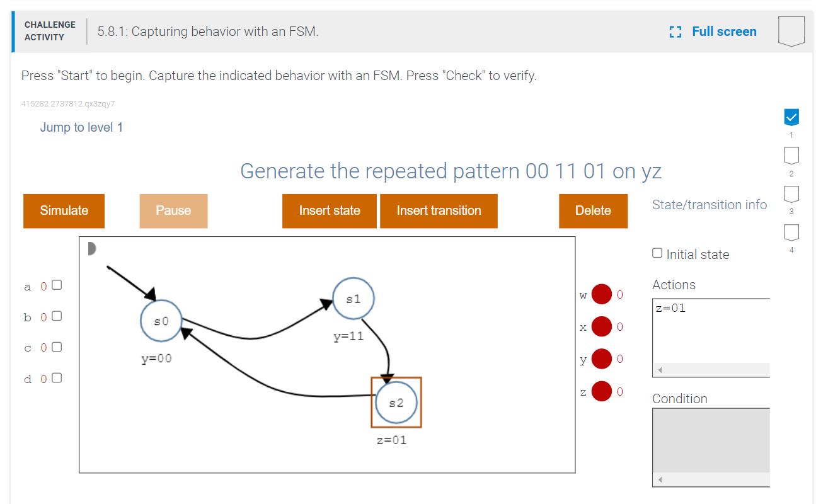Click the Insert state button
Image resolution: width=816 pixels, height=504 pixels.
(x=329, y=211)
